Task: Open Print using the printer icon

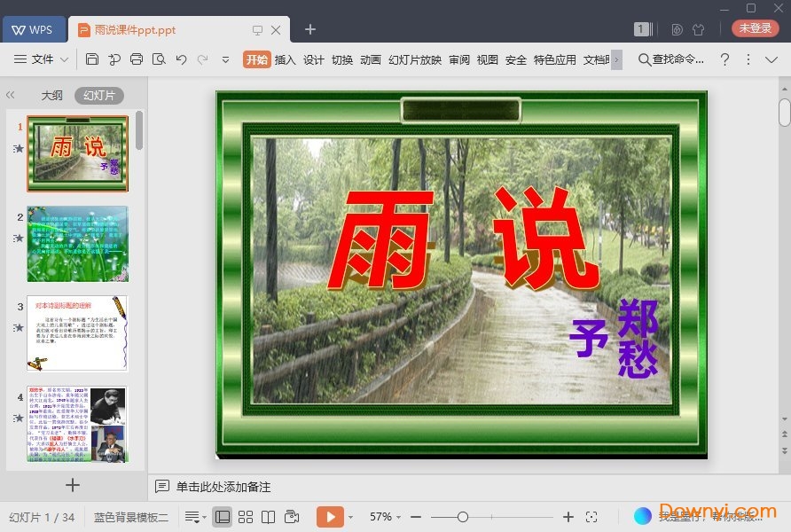Action: [x=137, y=59]
